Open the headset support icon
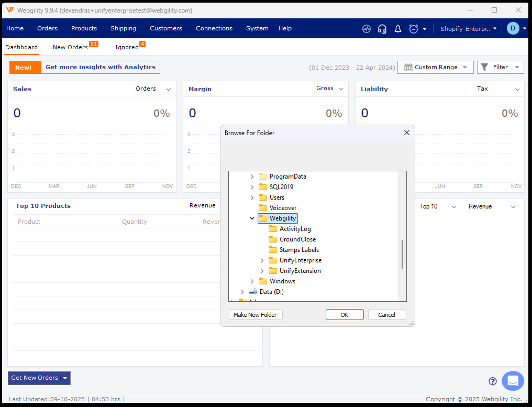Image resolution: width=532 pixels, height=407 pixels. click(382, 29)
